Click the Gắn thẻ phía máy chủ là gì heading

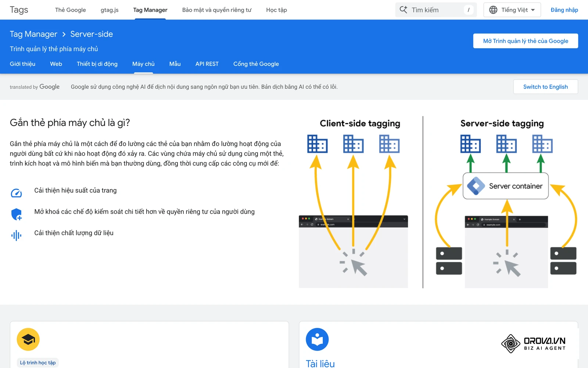tap(70, 123)
